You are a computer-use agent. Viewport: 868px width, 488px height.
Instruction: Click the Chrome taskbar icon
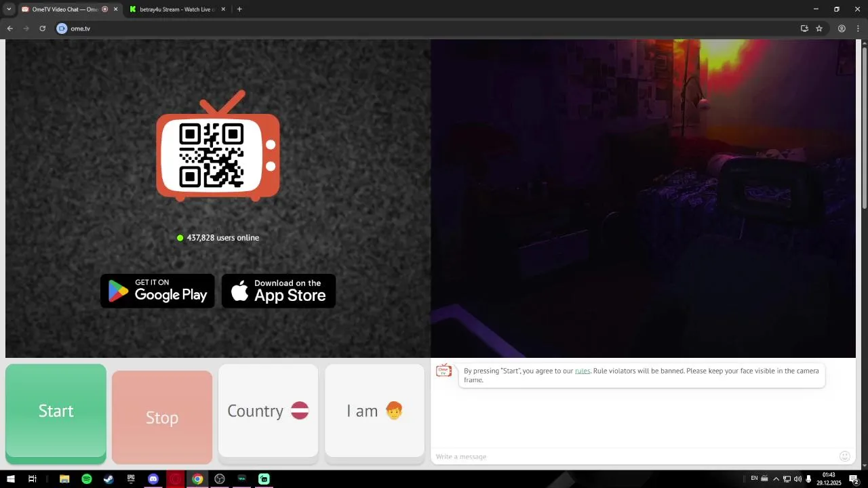[197, 479]
